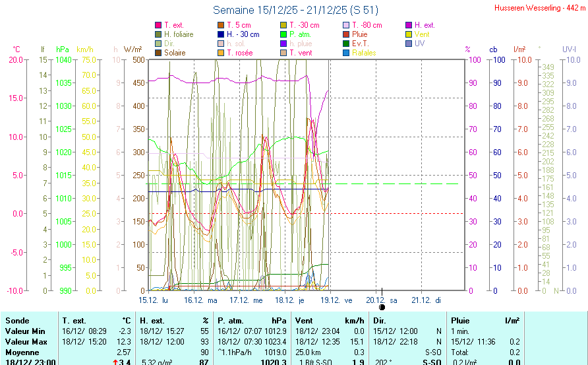The width and height of the screenshot is (588, 365).
Task: Click the hPa axis unit label
Action: [x=62, y=50]
